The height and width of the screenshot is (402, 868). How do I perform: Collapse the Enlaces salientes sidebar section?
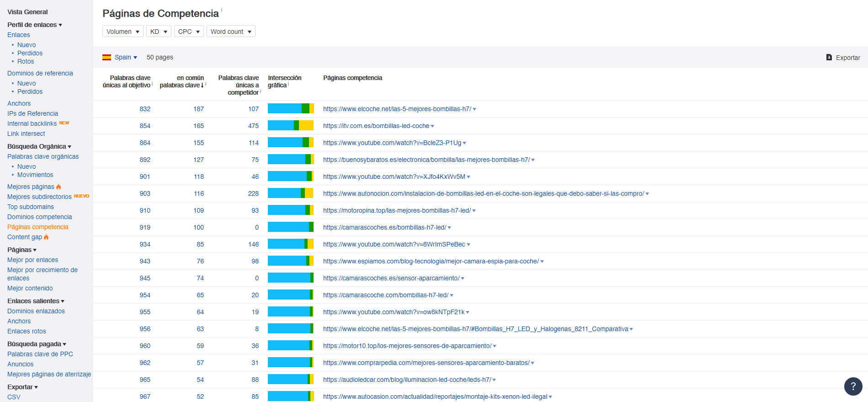pyautogui.click(x=36, y=301)
